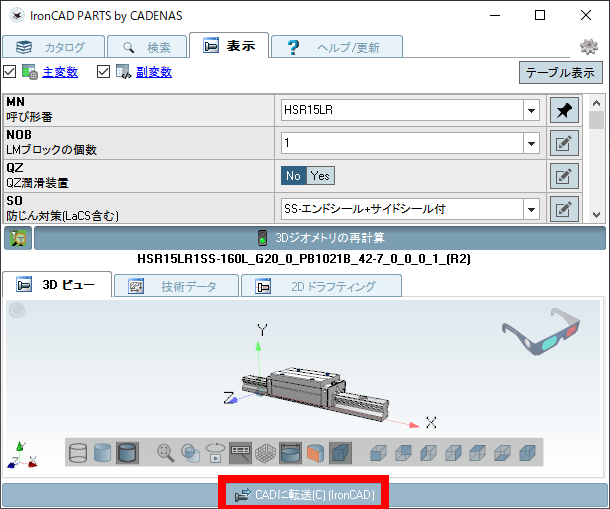Click the SS-エンドシール+サイドシール付 field
The height and width of the screenshot is (509, 610).
[402, 209]
